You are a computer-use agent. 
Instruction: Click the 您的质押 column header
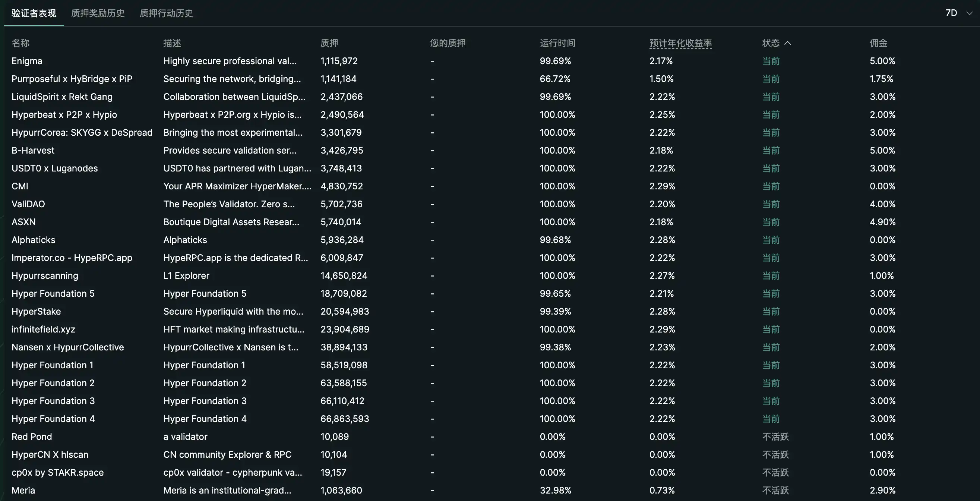click(x=447, y=43)
